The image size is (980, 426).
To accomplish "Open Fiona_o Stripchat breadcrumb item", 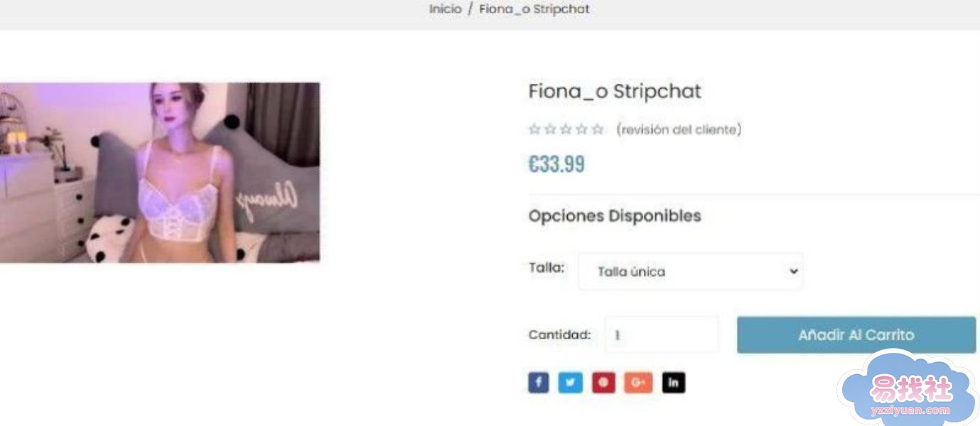I will pyautogui.click(x=534, y=9).
